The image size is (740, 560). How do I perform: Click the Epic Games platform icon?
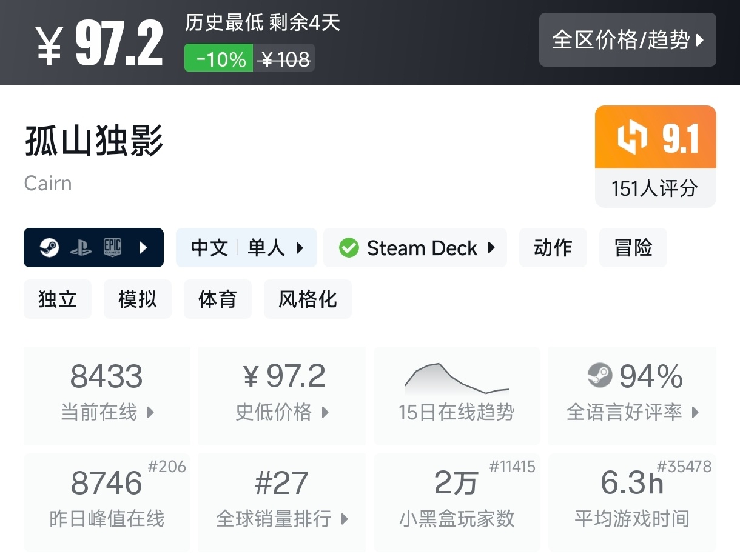point(112,247)
